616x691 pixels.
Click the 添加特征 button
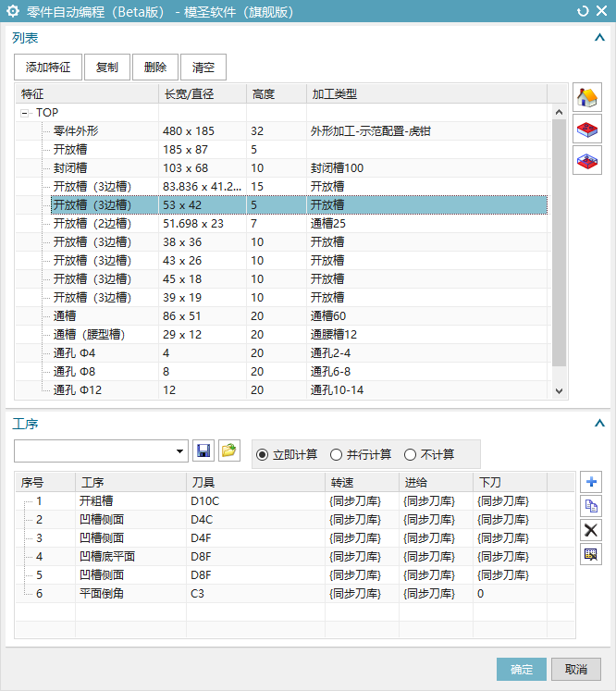(48, 67)
